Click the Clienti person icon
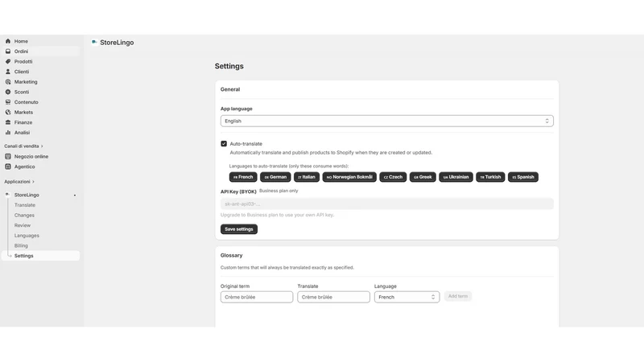The image size is (644, 362). 8,72
